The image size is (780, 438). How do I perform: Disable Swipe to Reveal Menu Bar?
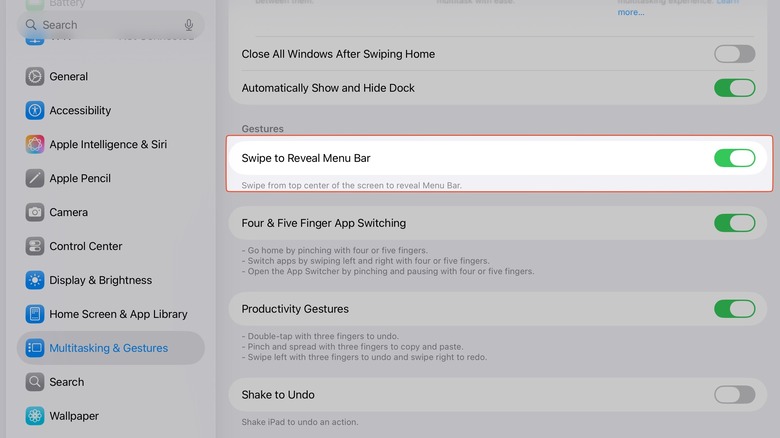tap(734, 158)
